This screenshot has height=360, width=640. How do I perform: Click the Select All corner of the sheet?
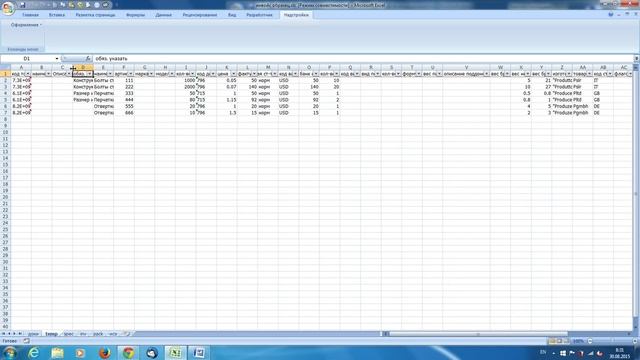pyautogui.click(x=5, y=67)
